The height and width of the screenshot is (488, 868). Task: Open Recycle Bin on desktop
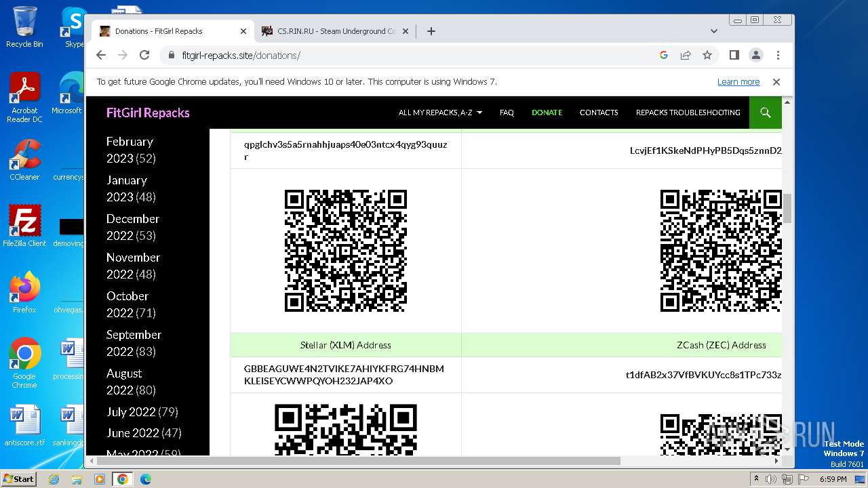pyautogui.click(x=24, y=27)
